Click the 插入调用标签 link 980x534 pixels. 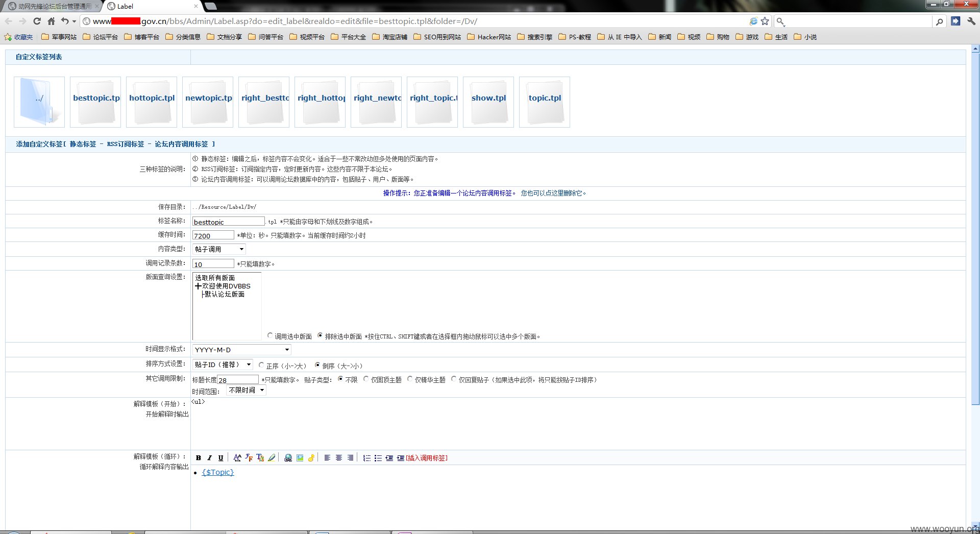(427, 458)
